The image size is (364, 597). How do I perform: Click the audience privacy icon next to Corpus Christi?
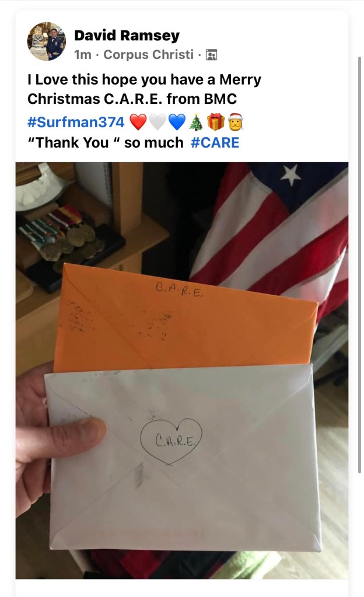click(x=211, y=55)
